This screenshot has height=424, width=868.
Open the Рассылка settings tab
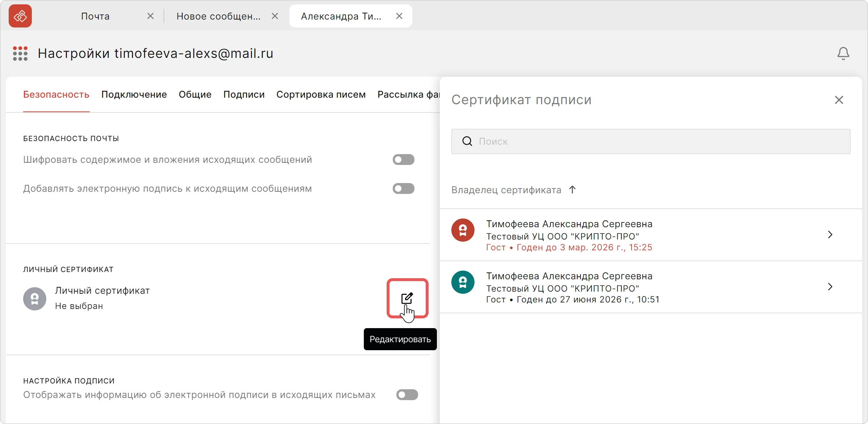(x=409, y=94)
